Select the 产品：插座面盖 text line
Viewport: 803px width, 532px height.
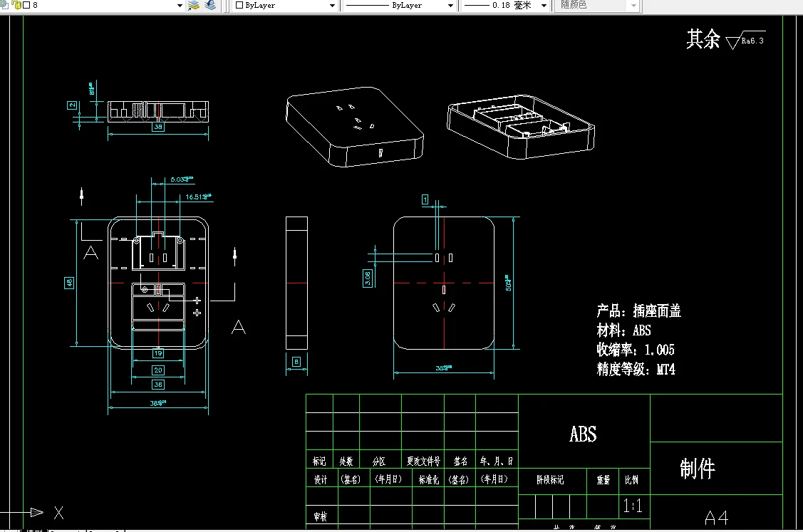pos(638,311)
